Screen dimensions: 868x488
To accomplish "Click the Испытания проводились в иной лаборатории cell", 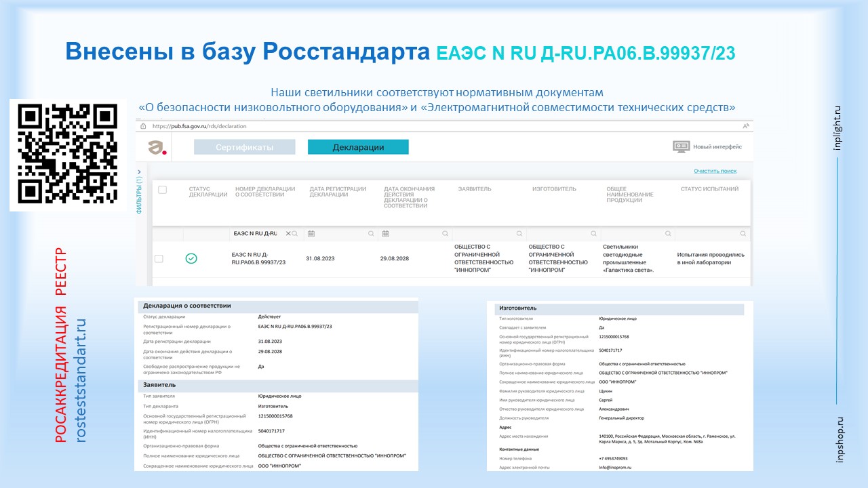I will click(x=711, y=258).
